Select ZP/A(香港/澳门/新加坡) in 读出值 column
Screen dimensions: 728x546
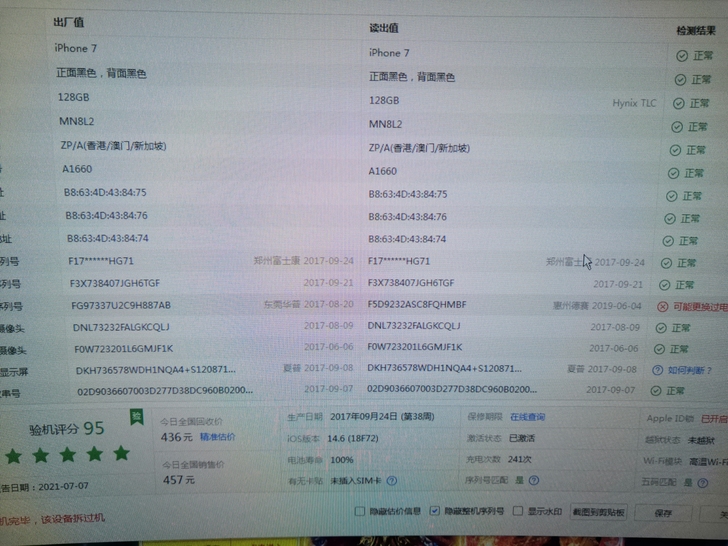pos(419,148)
